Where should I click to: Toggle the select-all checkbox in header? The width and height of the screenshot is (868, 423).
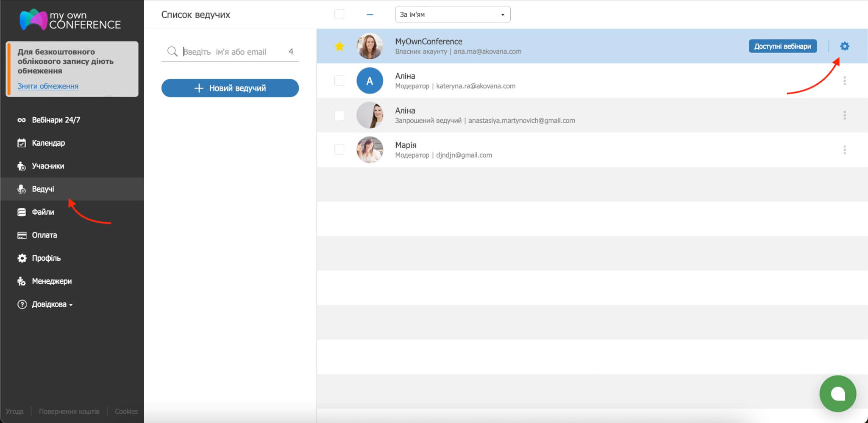339,14
